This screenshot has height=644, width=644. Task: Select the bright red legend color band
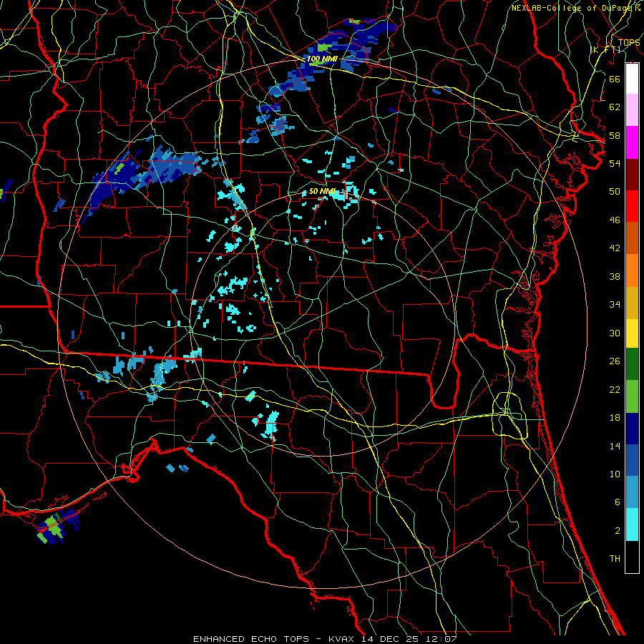coord(632,206)
